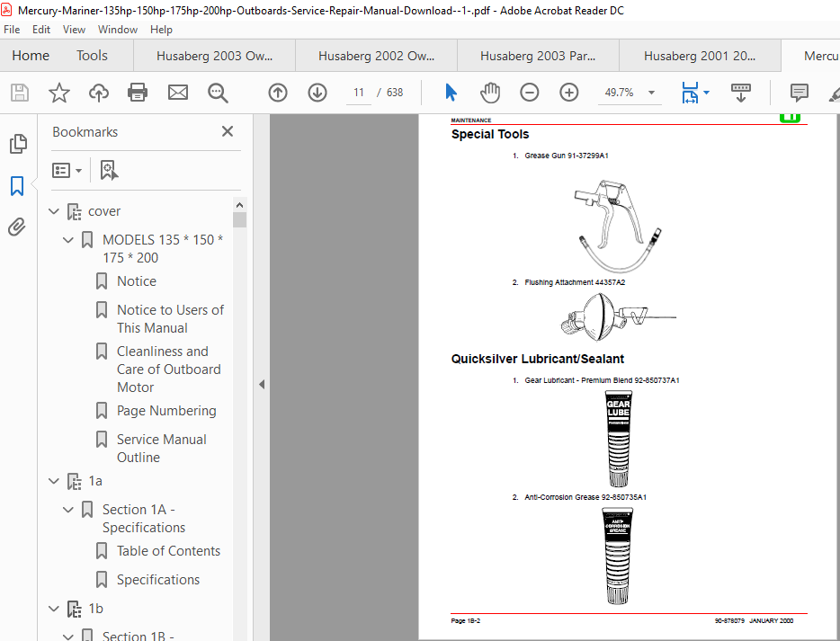
Task: Click the green home icon on page
Action: tap(790, 118)
